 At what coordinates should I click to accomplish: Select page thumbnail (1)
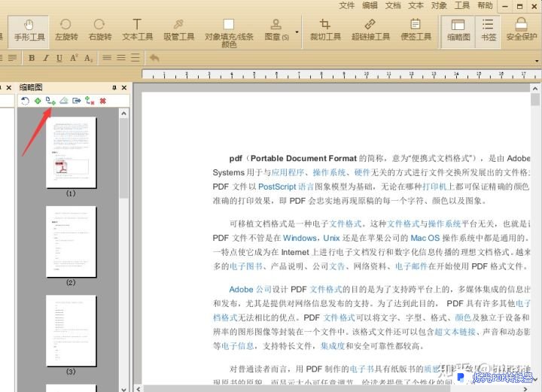72,153
